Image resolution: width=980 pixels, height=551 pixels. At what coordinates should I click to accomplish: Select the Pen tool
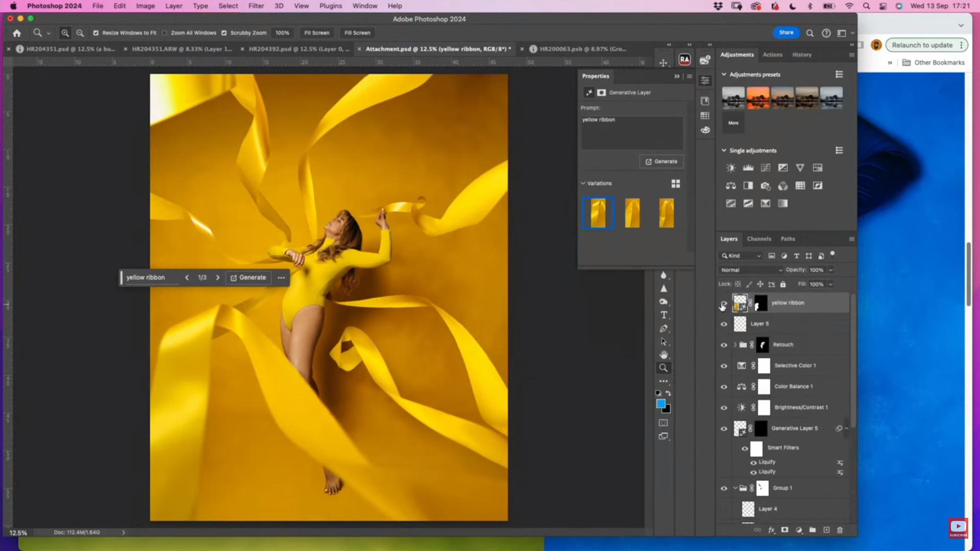tap(664, 329)
